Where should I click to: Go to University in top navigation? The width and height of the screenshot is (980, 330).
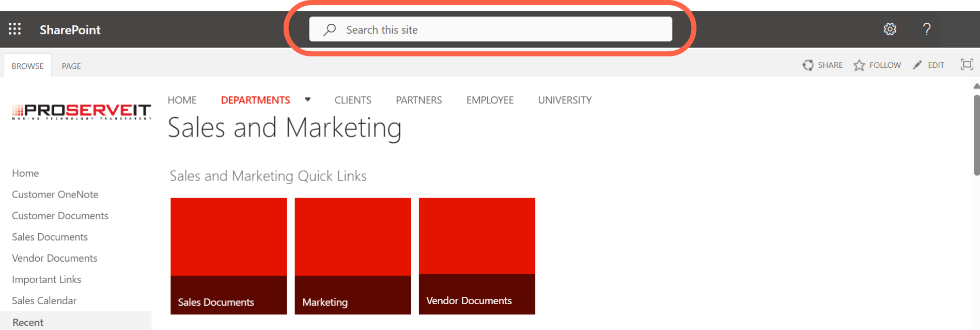pyautogui.click(x=565, y=100)
